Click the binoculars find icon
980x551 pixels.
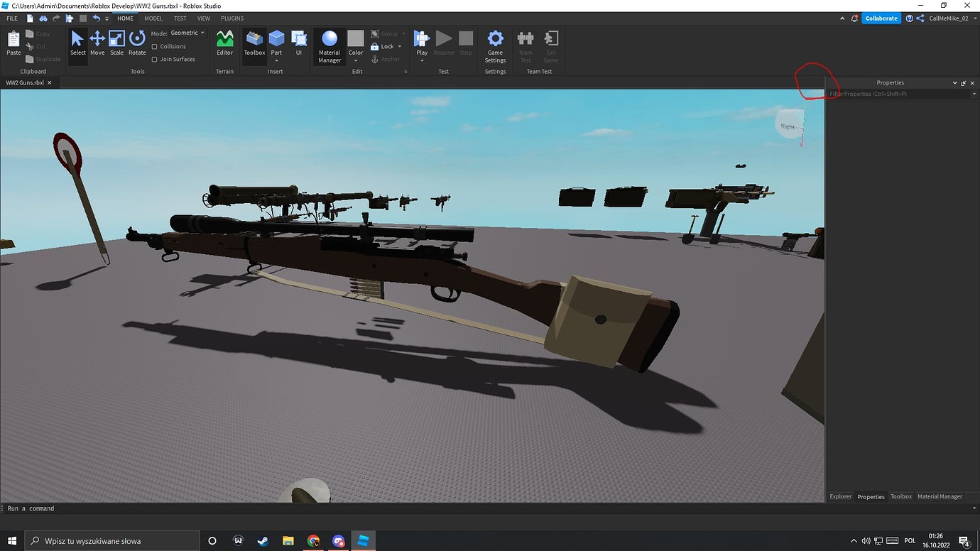pos(43,18)
